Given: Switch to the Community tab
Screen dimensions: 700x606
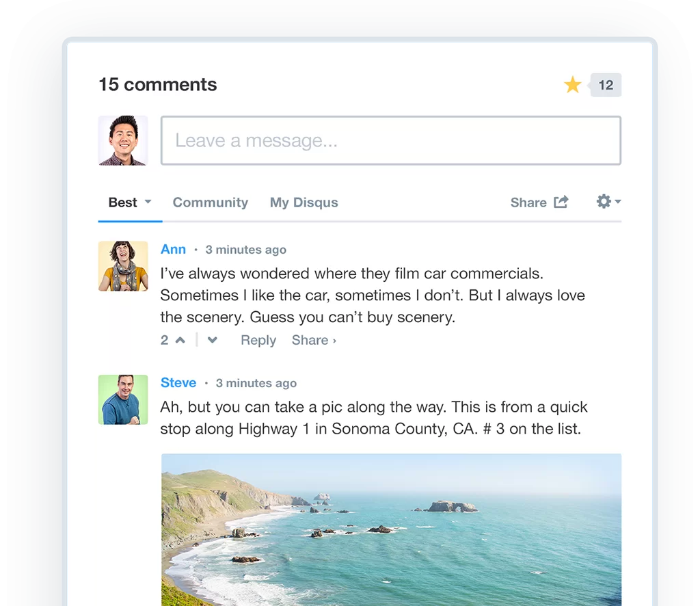Looking at the screenshot, I should (210, 202).
